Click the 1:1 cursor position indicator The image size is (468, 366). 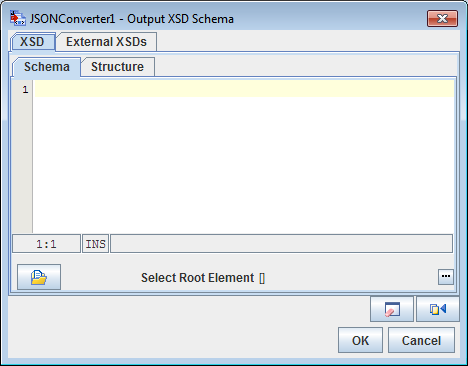click(x=46, y=244)
